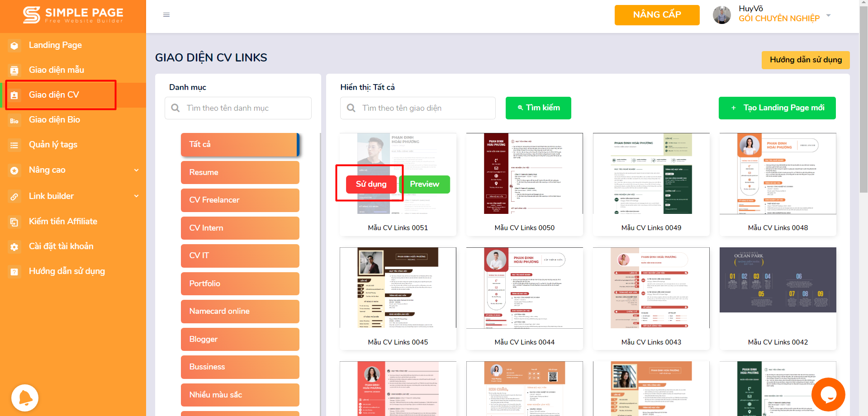This screenshot has height=416, width=868.
Task: Open Giao diện mẫu menu item
Action: pyautogui.click(x=57, y=70)
